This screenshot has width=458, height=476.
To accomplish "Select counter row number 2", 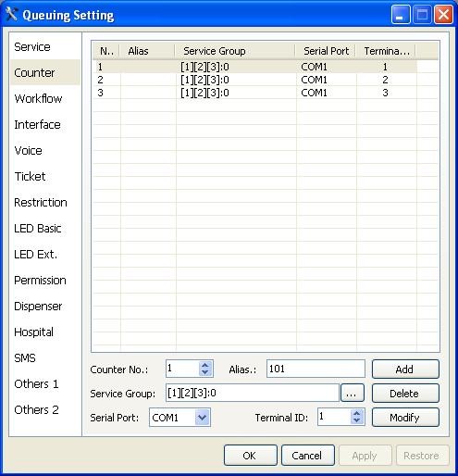I will (x=254, y=80).
